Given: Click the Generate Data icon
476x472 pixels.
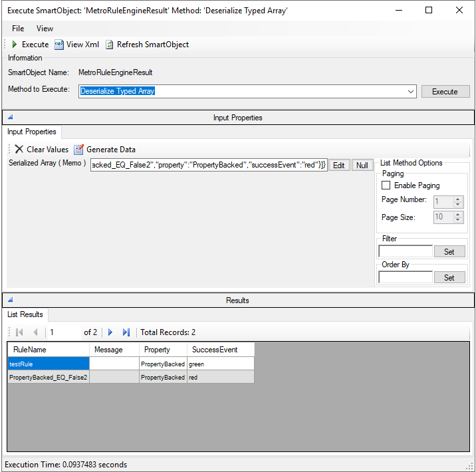Looking at the screenshot, I should click(x=78, y=149).
